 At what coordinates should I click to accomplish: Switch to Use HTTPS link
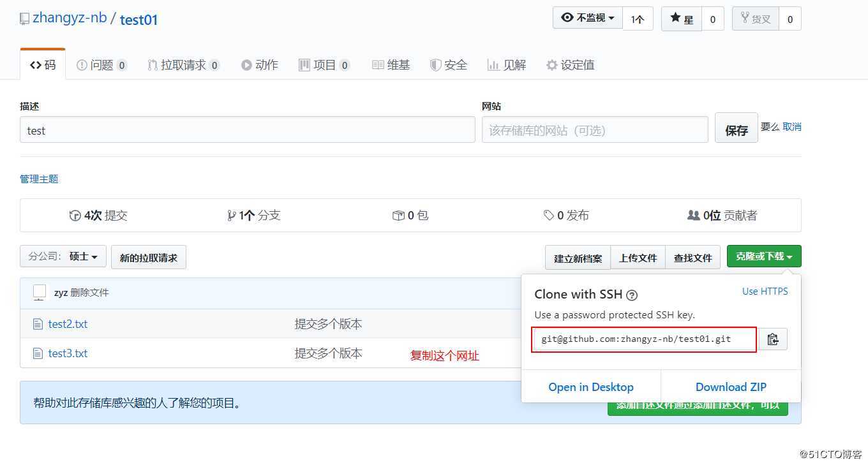click(765, 291)
